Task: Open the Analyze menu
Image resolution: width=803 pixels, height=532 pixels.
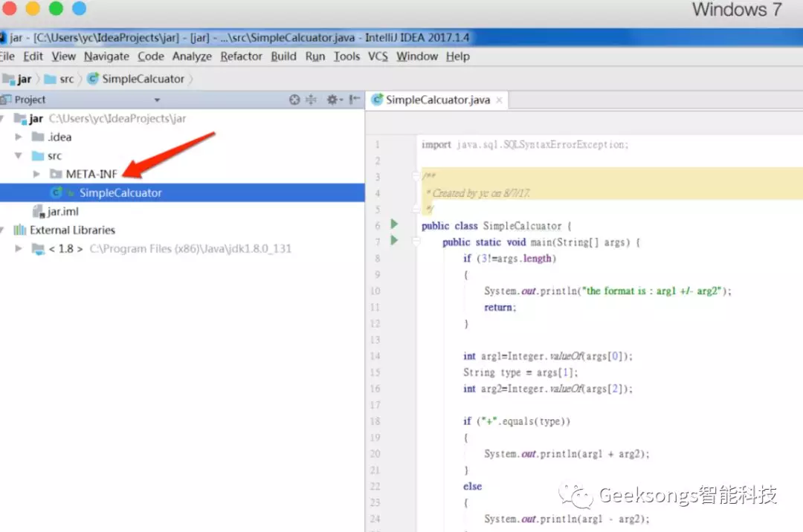Action: tap(192, 56)
